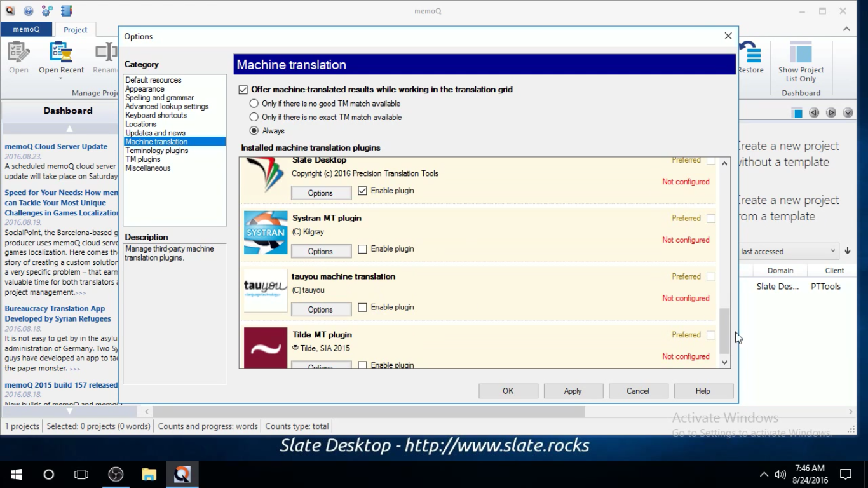Click the Dashboard news scroll-up arrow
The image size is (868, 488).
coord(69,129)
